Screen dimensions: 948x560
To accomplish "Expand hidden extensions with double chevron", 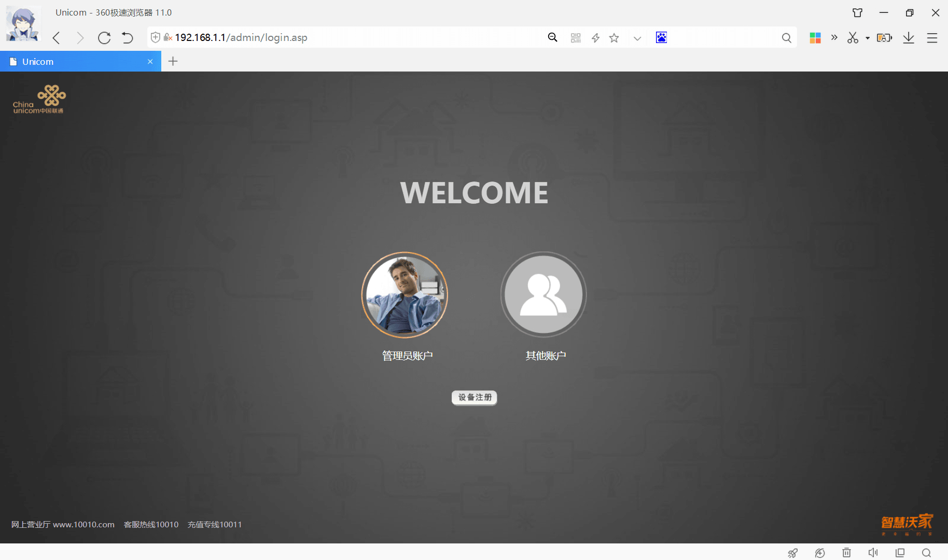I will [834, 37].
